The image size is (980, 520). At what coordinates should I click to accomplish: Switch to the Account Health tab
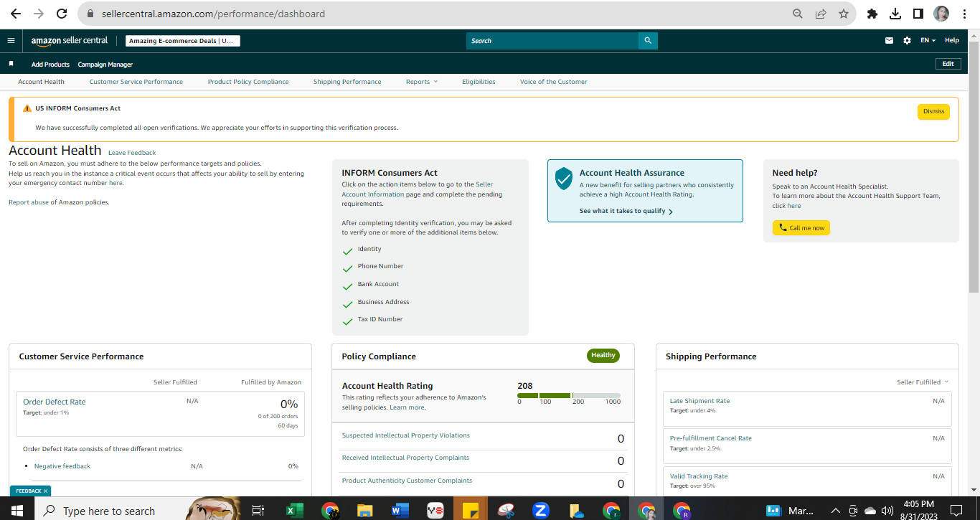pos(41,82)
